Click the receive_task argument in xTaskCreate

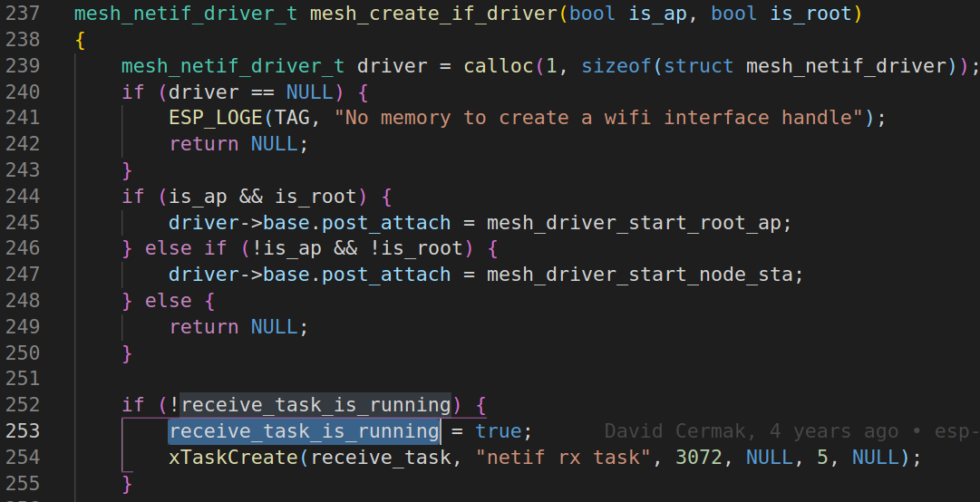pos(381,457)
